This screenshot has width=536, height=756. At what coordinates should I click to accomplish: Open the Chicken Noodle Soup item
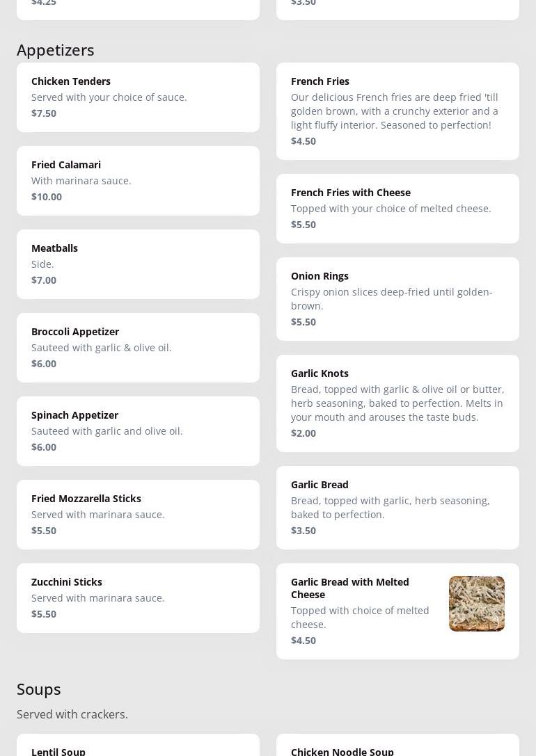(397, 748)
